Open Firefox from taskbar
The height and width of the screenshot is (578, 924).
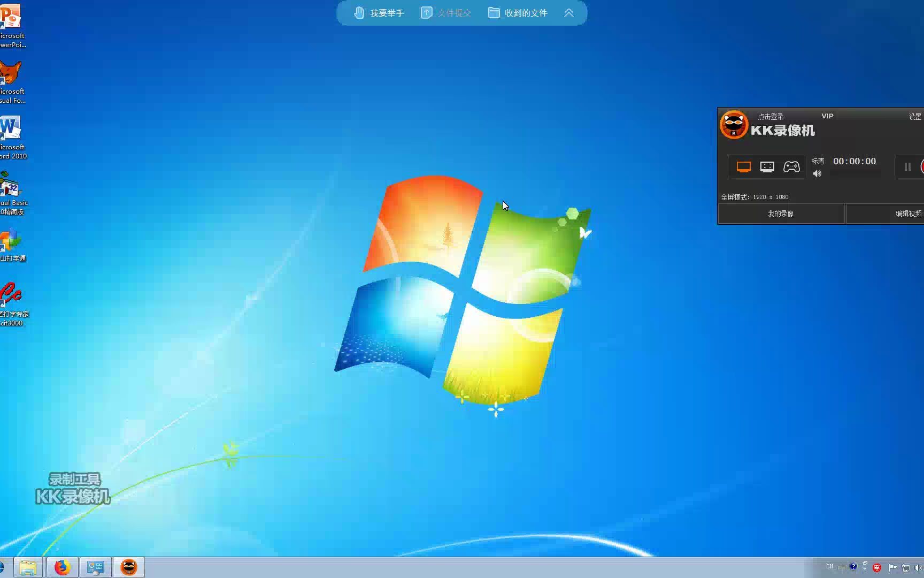[x=62, y=567]
